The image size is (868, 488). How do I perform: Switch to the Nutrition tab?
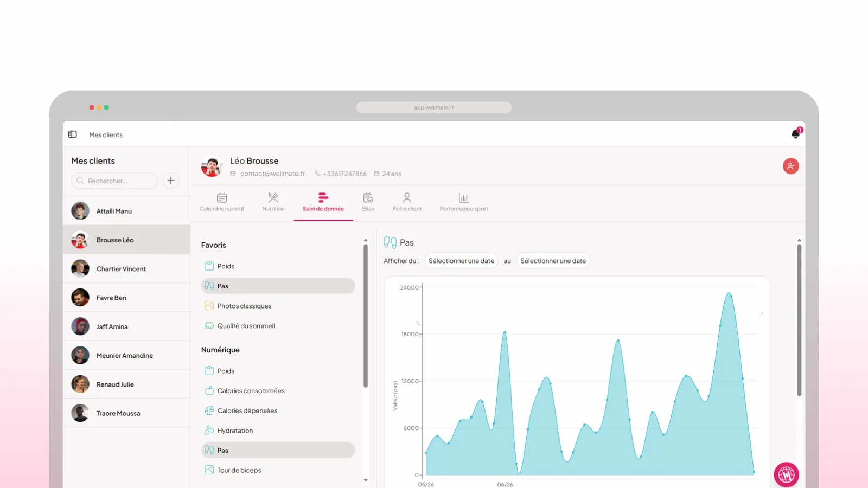click(x=273, y=202)
